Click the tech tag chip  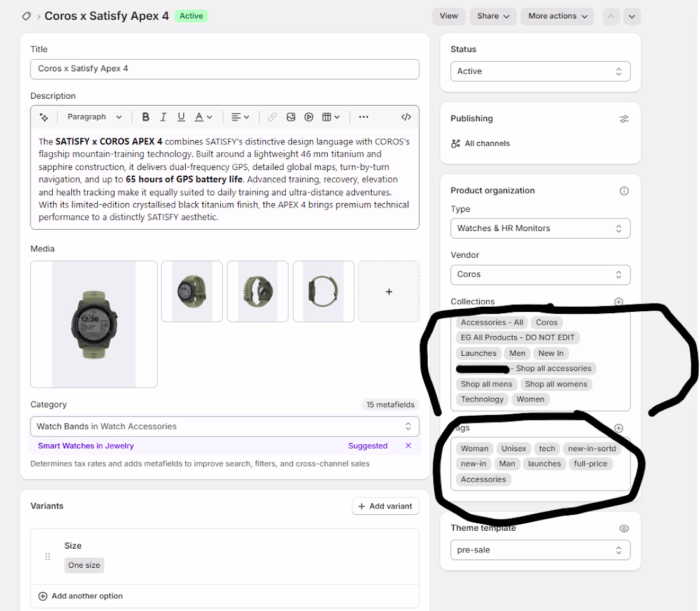(x=547, y=449)
